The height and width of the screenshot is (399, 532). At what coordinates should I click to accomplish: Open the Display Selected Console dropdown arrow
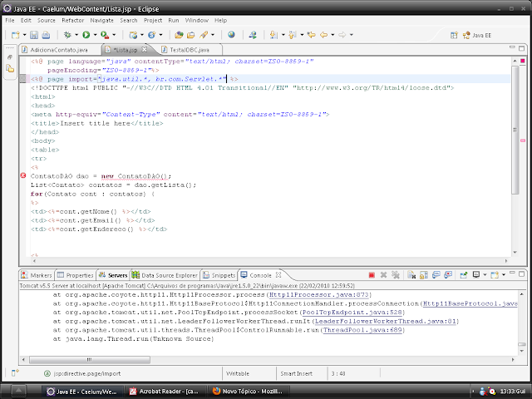tap(485, 275)
